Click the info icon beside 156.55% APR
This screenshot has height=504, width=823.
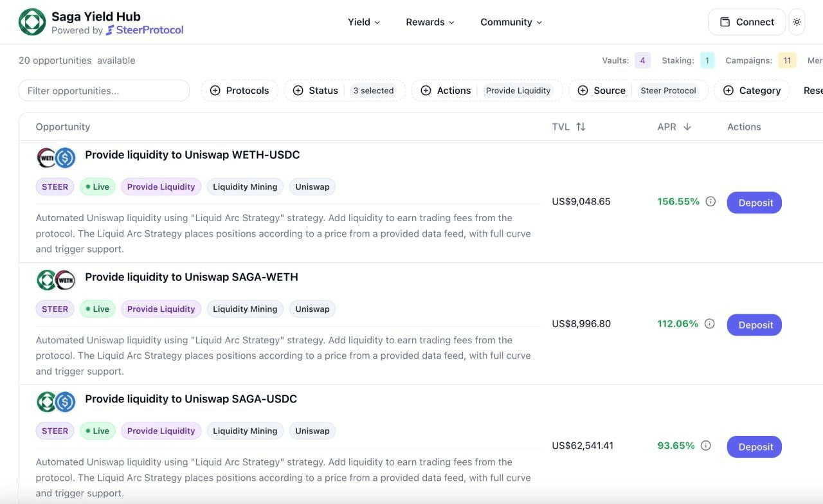710,201
